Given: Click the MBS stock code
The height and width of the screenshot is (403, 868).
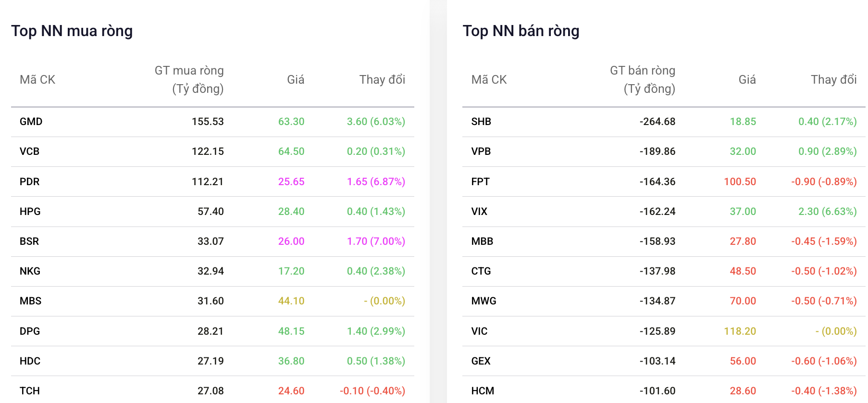Looking at the screenshot, I should point(30,301).
